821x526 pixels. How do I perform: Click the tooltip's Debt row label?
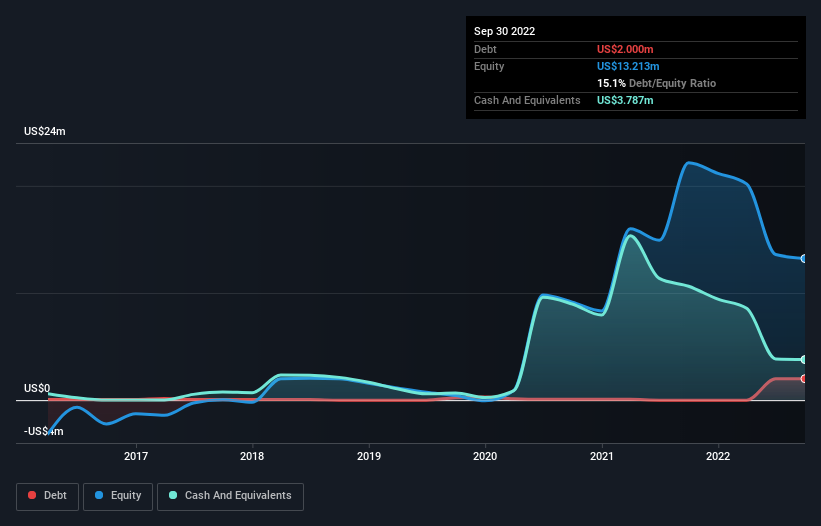pos(485,49)
